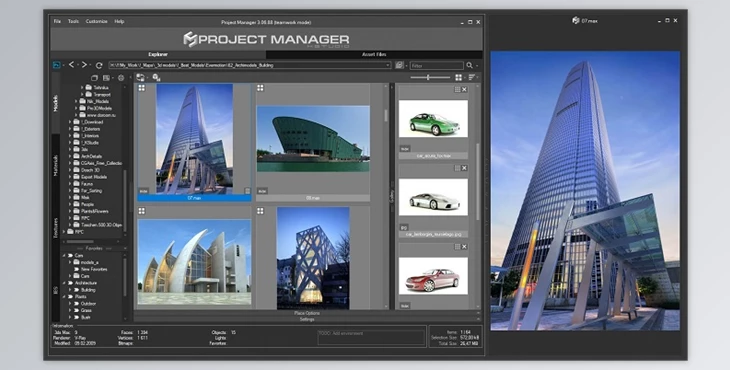Adjust the thumbnail size slider
730x370 pixels.
pyautogui.click(x=428, y=77)
